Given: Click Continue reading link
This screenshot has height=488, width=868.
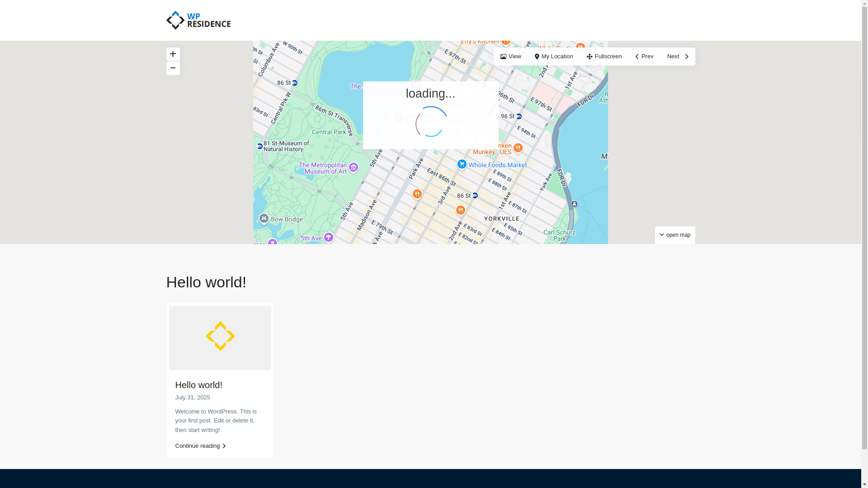Looking at the screenshot, I should point(201,446).
